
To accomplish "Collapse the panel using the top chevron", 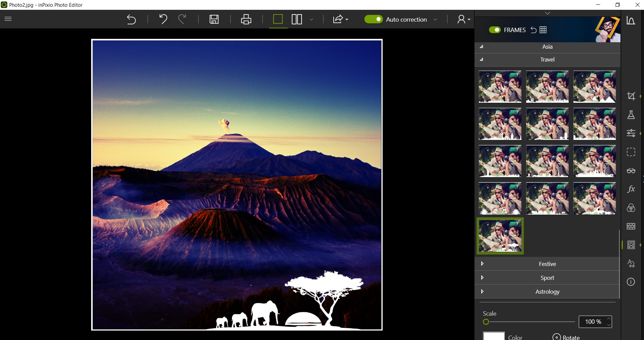I will click(x=547, y=13).
